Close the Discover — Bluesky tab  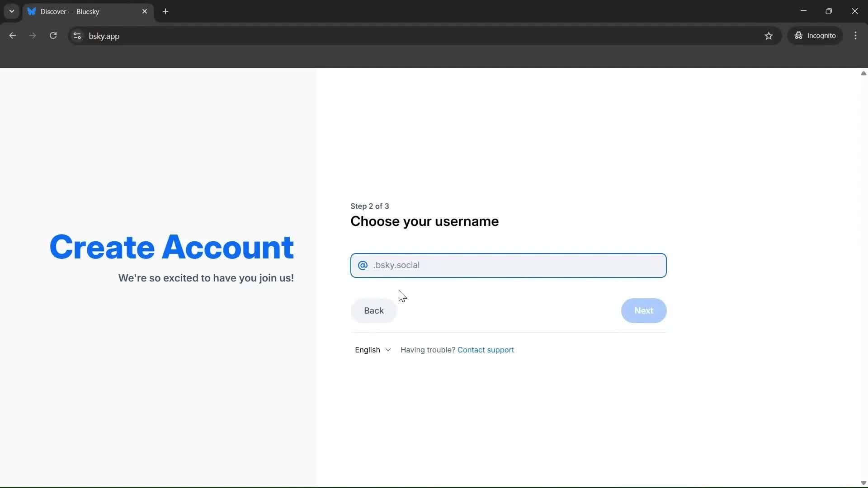pos(145,11)
